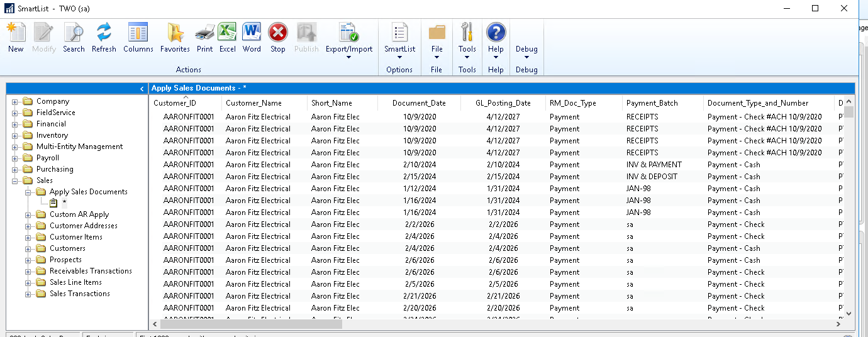Sort by GL_Posting_Date column header
The width and height of the screenshot is (868, 337).
coord(503,103)
